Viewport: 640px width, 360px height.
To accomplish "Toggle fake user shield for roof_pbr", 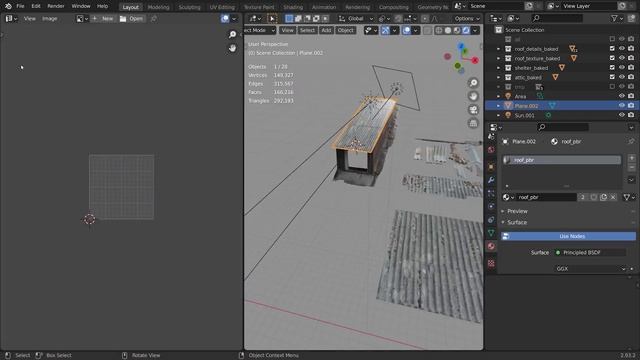I will pos(593,197).
